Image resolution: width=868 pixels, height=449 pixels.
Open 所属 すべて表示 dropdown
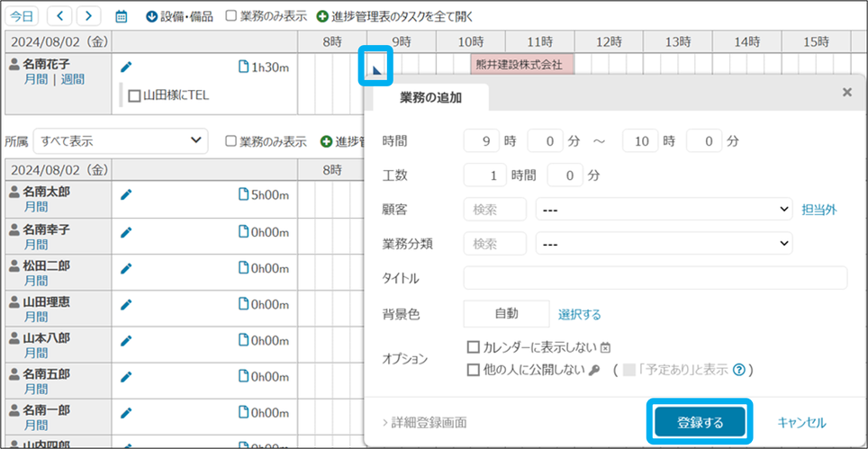[x=120, y=141]
